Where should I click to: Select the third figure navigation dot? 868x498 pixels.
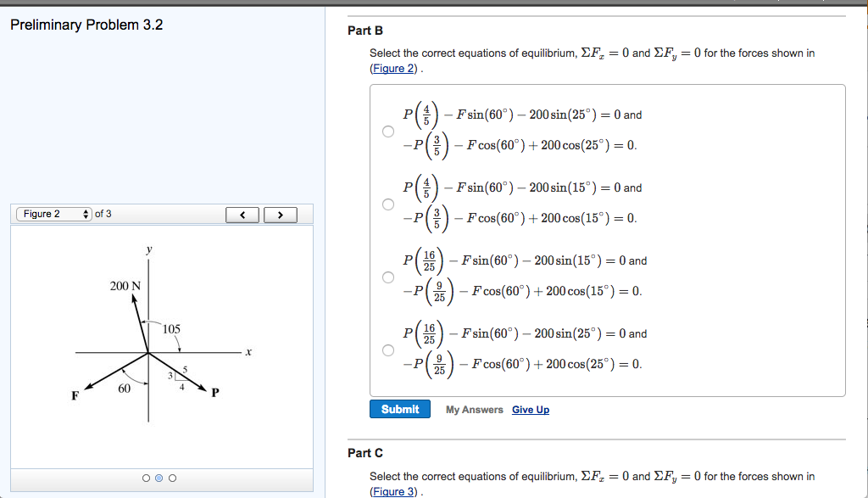coord(173,478)
